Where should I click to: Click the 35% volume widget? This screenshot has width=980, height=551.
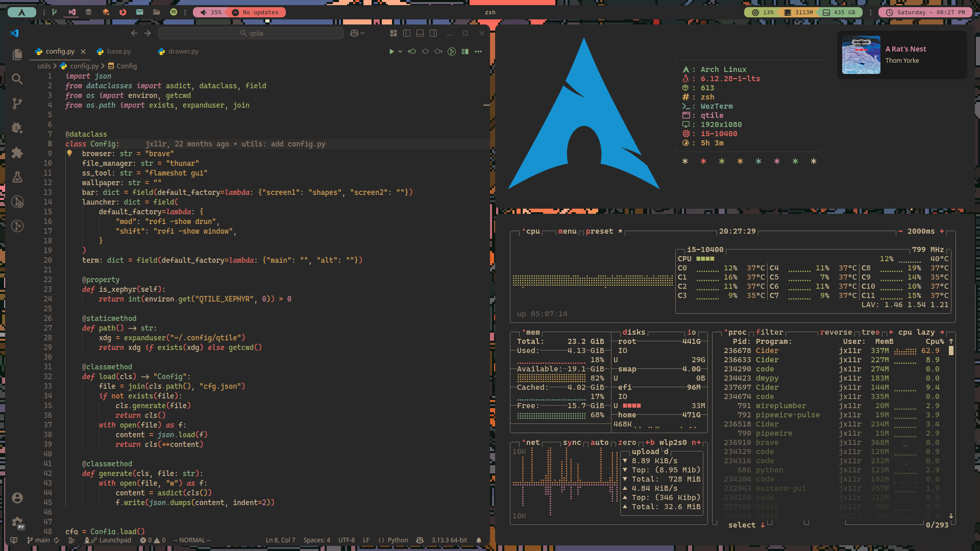click(211, 12)
